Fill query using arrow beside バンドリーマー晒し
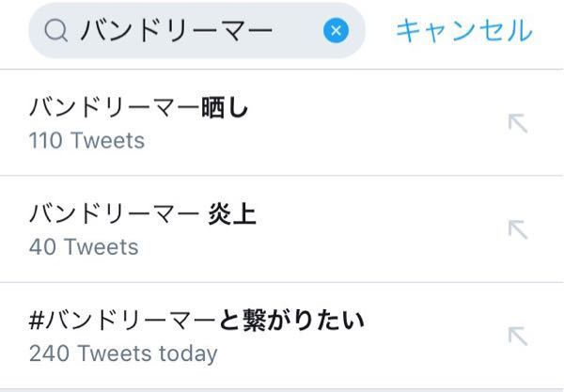Image resolution: width=564 pixels, height=392 pixels. pos(517,123)
